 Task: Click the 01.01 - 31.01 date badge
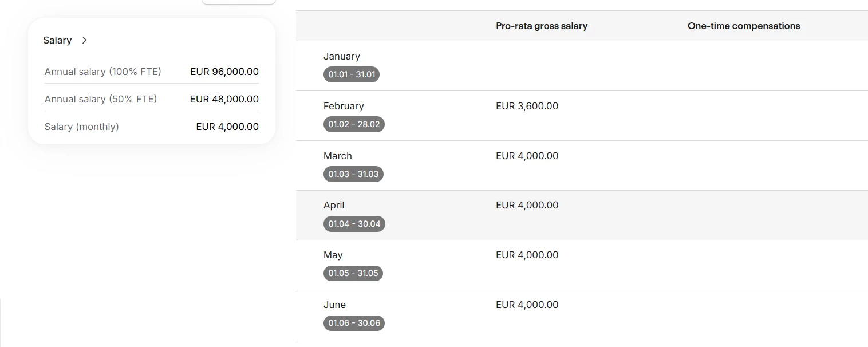(x=352, y=74)
